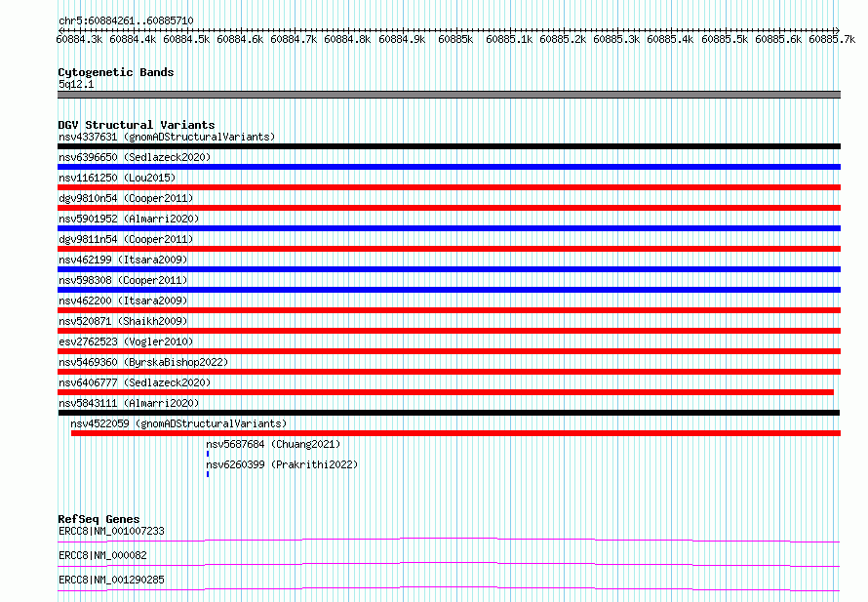Open the nsv1161250 (Lou2015) variant label
This screenshot has height=602, width=868.
(x=117, y=178)
